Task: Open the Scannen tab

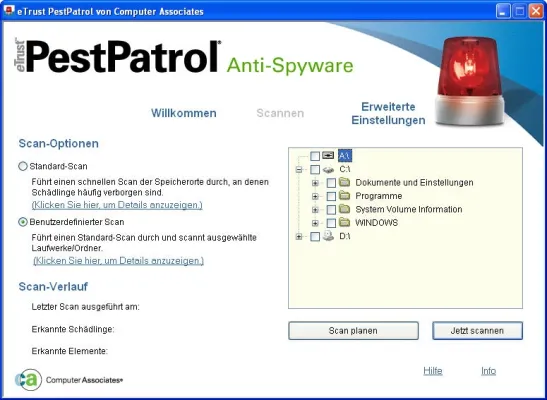Action: tap(280, 113)
